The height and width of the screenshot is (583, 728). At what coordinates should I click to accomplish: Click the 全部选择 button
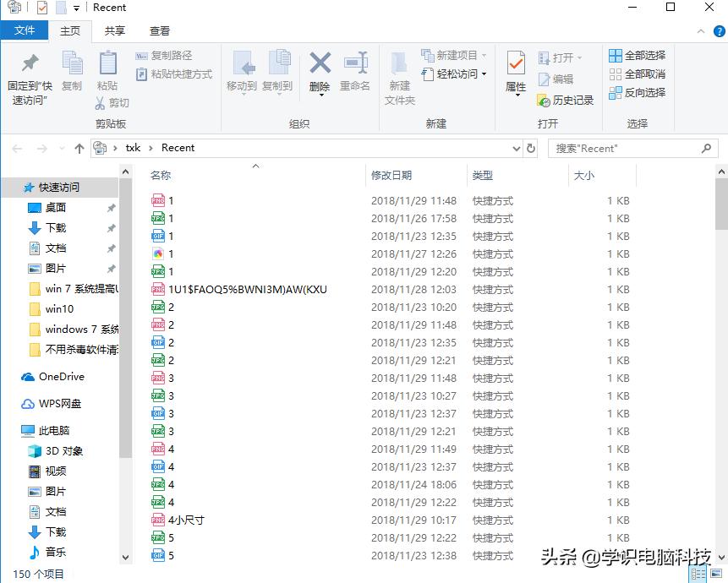coord(637,55)
